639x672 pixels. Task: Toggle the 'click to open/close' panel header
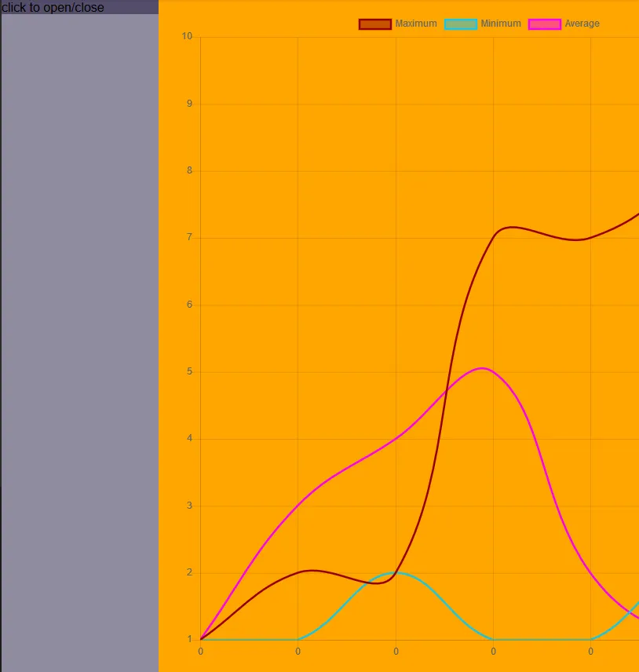click(x=79, y=7)
